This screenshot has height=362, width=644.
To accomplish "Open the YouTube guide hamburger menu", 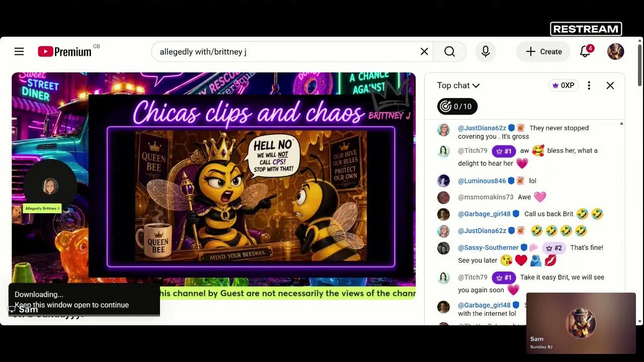I will (x=19, y=51).
